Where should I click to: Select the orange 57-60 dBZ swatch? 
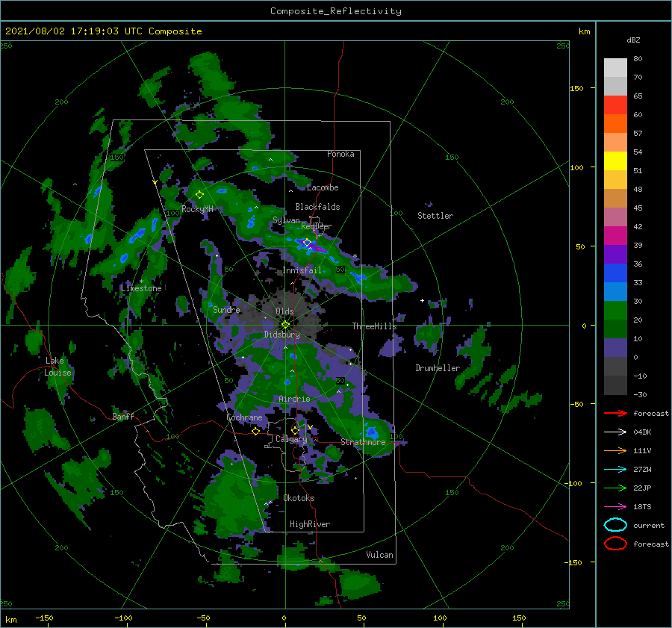pos(615,124)
